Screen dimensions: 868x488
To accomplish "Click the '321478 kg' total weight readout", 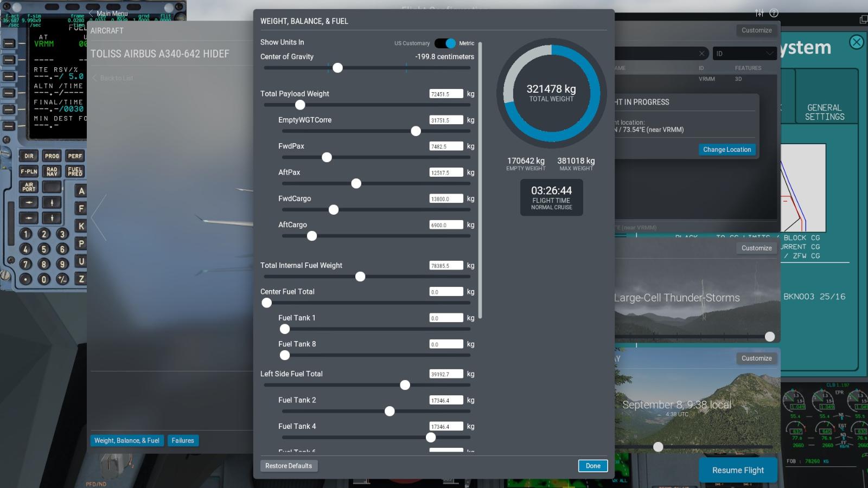I will coord(551,89).
